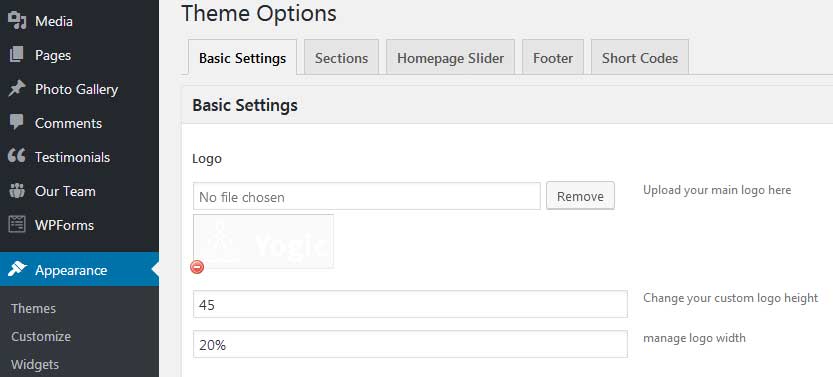Click the Yogic logo preview thumbnail

click(x=264, y=242)
